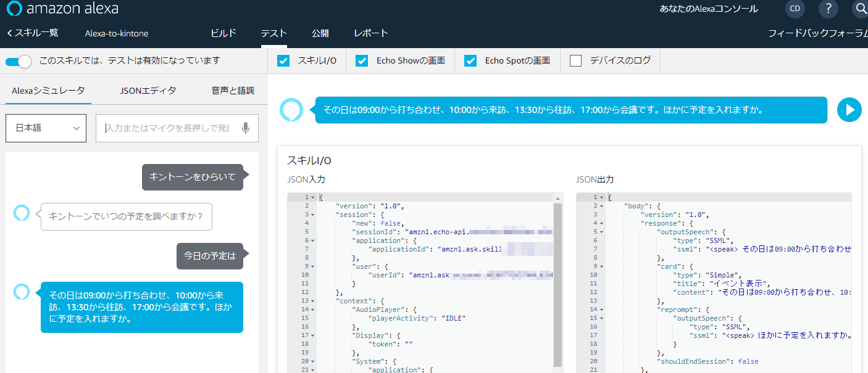
Task: Collapse the Display fold arrow at line 17
Action: (x=314, y=335)
